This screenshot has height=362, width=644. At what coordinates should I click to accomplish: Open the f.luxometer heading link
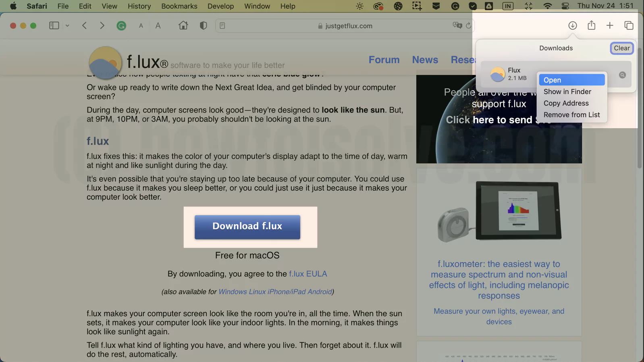pos(499,280)
